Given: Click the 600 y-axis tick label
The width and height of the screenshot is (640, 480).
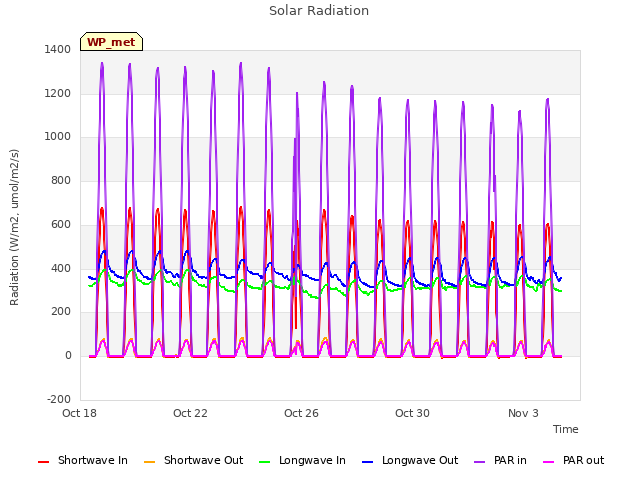Looking at the screenshot, I should [x=61, y=224].
